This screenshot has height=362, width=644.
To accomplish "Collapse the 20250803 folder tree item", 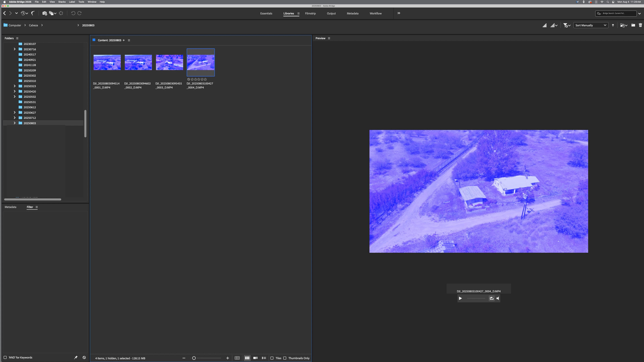I will tap(14, 123).
